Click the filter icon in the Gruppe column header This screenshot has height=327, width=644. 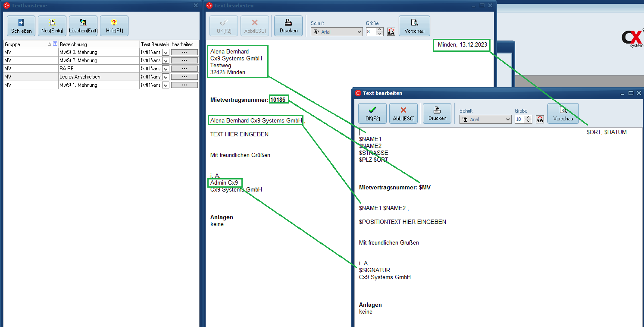tap(55, 44)
